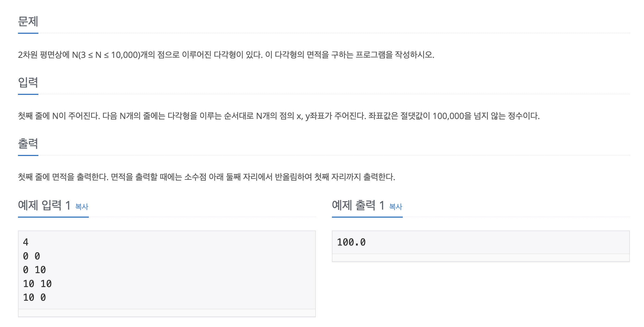Click the 문제 section heading

point(28,21)
